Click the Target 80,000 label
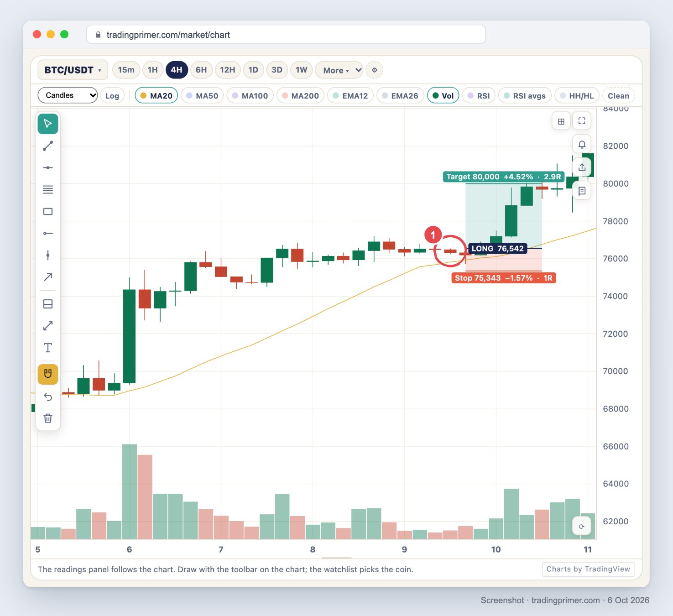673x616 pixels. pos(504,177)
